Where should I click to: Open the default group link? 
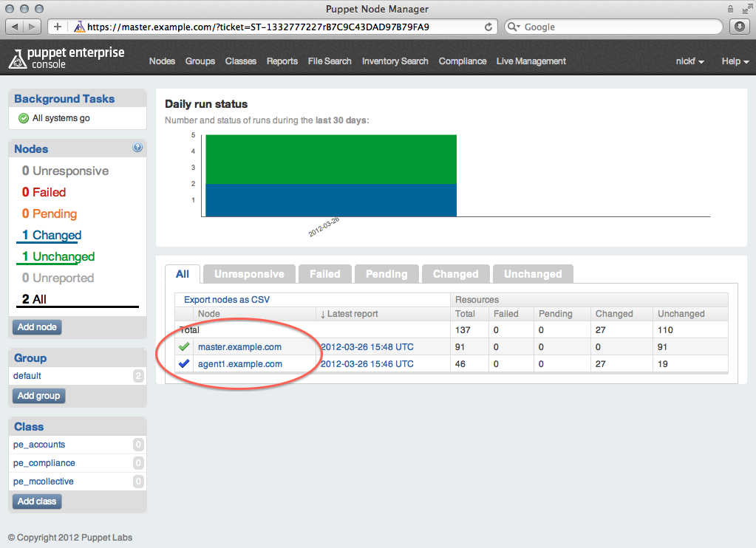pos(27,375)
